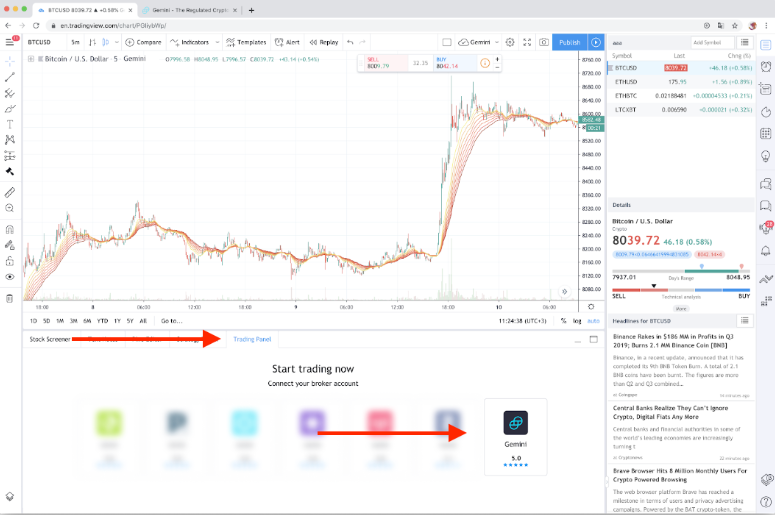
Task: Open chart settings gear icon
Action: click(510, 43)
